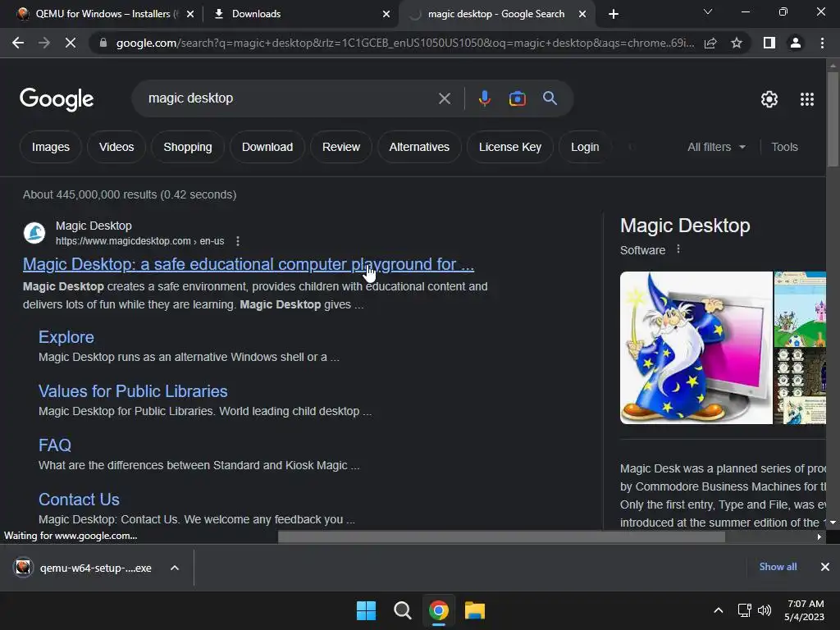The height and width of the screenshot is (630, 840).
Task: Open the FAQ sitelink
Action: pos(55,445)
